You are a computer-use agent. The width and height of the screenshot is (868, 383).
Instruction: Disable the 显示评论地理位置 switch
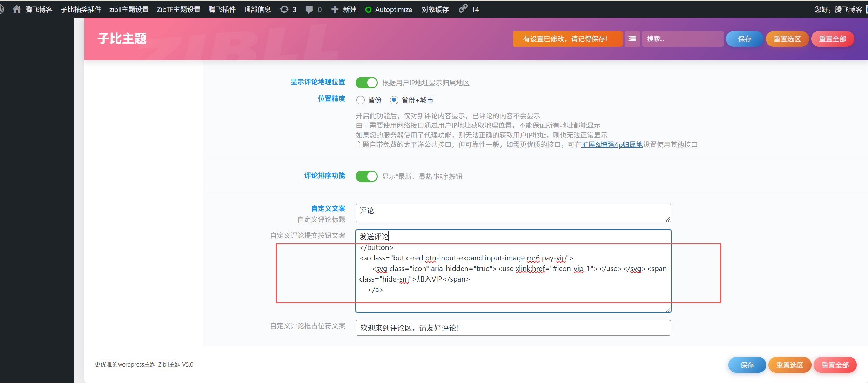[x=366, y=82]
